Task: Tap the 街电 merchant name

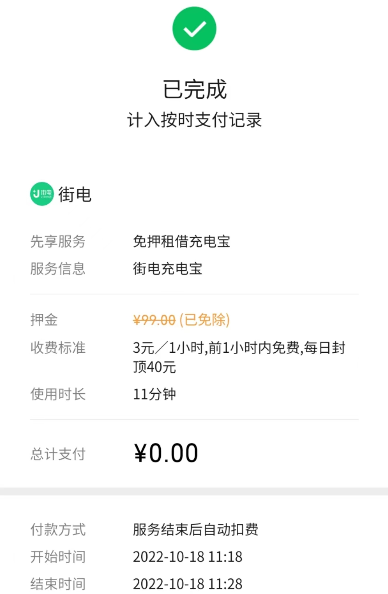Action: [x=75, y=194]
